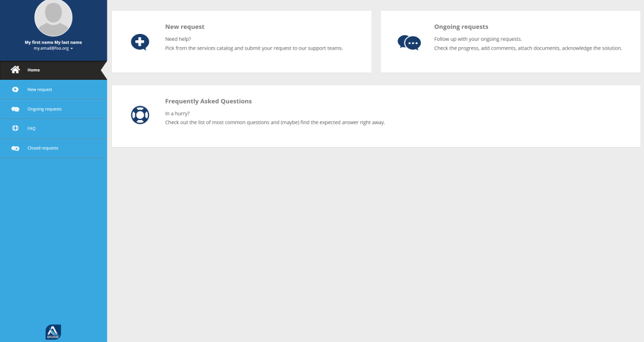Click the New request plus bubble sidebar icon
The width and height of the screenshot is (644, 342).
click(15, 89)
